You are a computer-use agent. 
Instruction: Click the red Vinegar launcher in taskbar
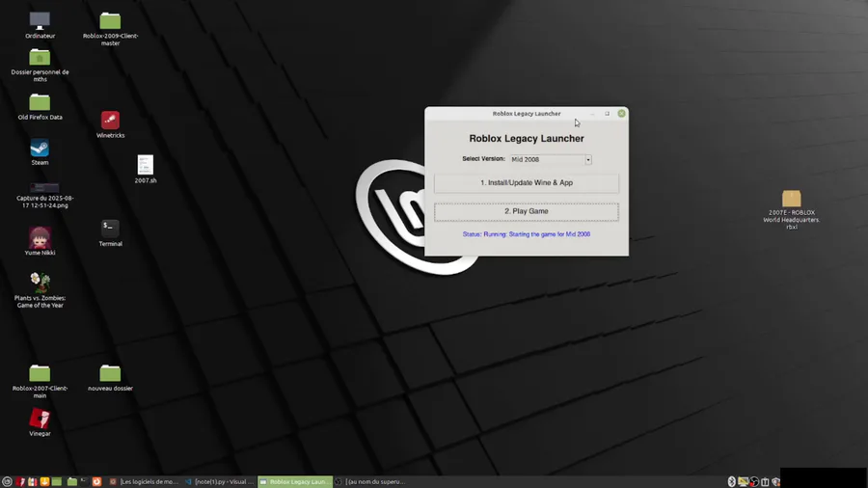(x=20, y=482)
